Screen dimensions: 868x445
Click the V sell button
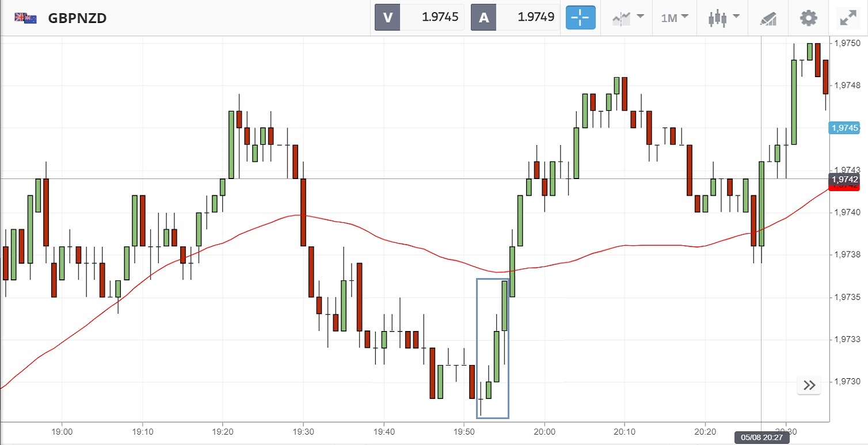pyautogui.click(x=388, y=17)
